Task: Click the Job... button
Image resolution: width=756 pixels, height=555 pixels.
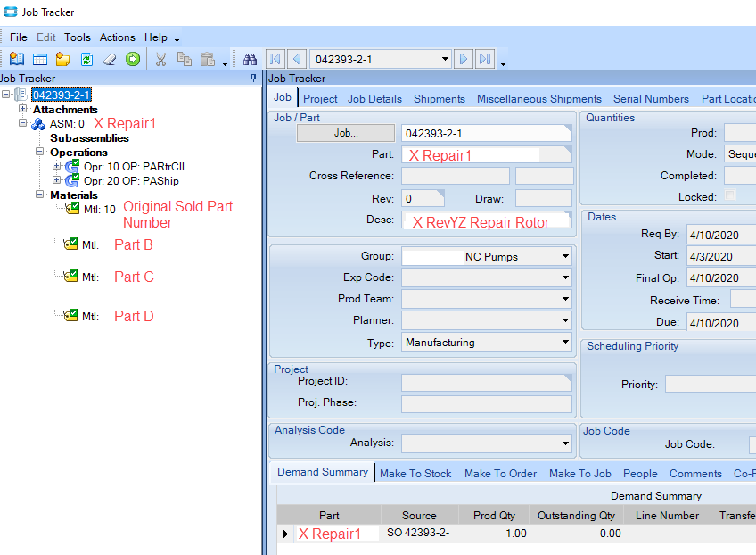Action: (346, 133)
